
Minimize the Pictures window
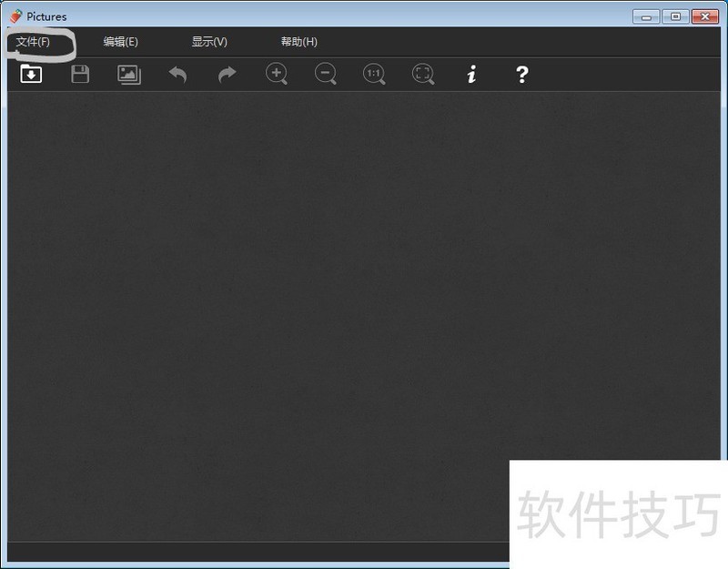click(646, 15)
